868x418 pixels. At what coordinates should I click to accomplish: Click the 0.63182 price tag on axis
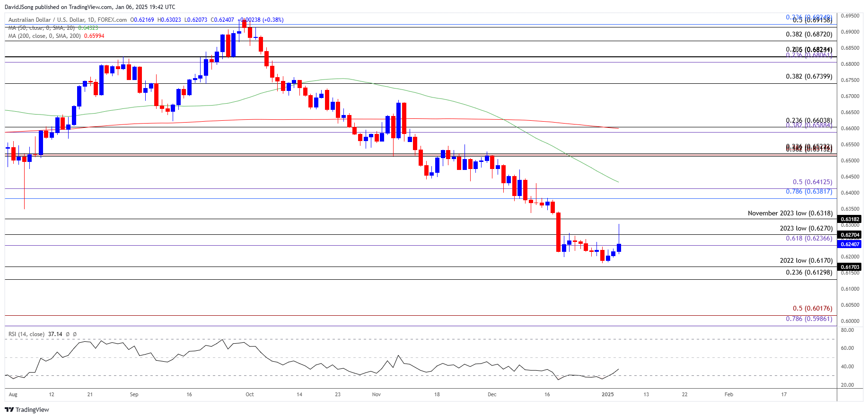(850, 219)
